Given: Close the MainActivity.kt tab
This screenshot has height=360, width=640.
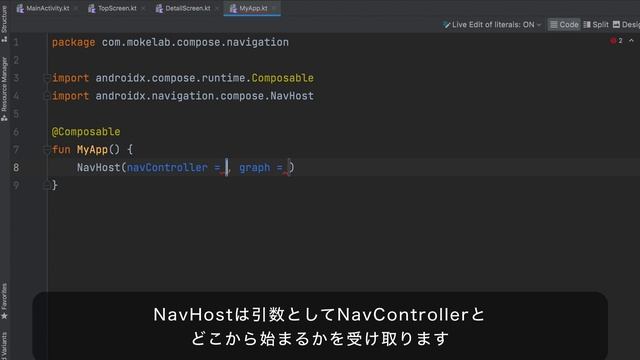Looking at the screenshot, I should (x=76, y=8).
